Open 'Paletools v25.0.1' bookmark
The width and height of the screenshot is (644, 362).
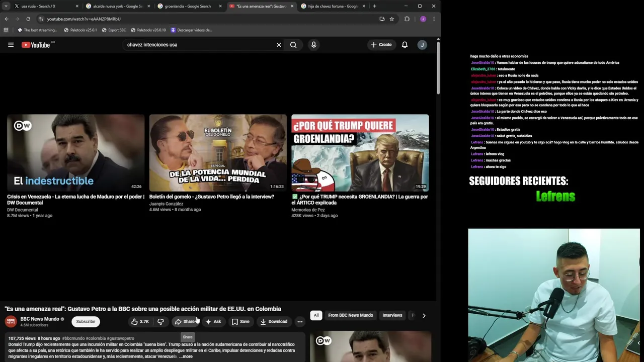[x=80, y=30]
